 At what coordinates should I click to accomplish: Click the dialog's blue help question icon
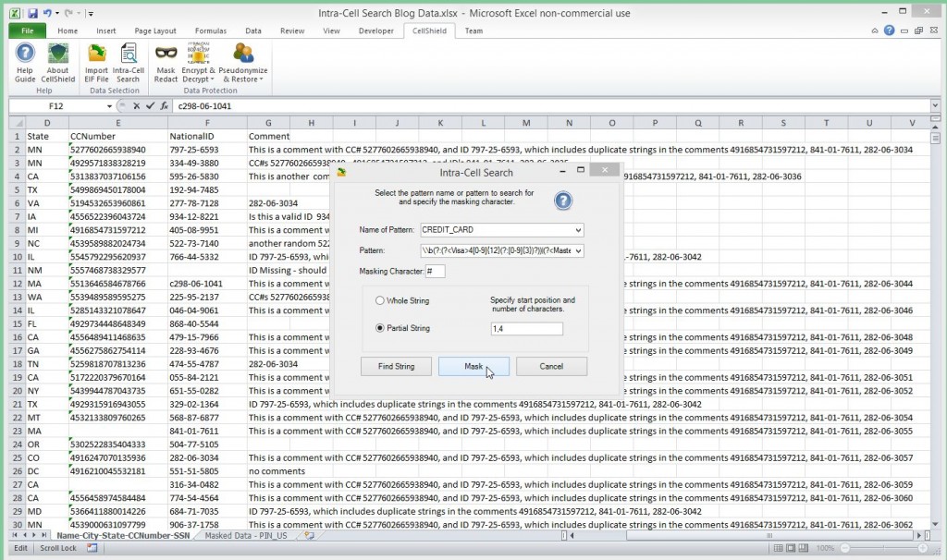point(563,201)
